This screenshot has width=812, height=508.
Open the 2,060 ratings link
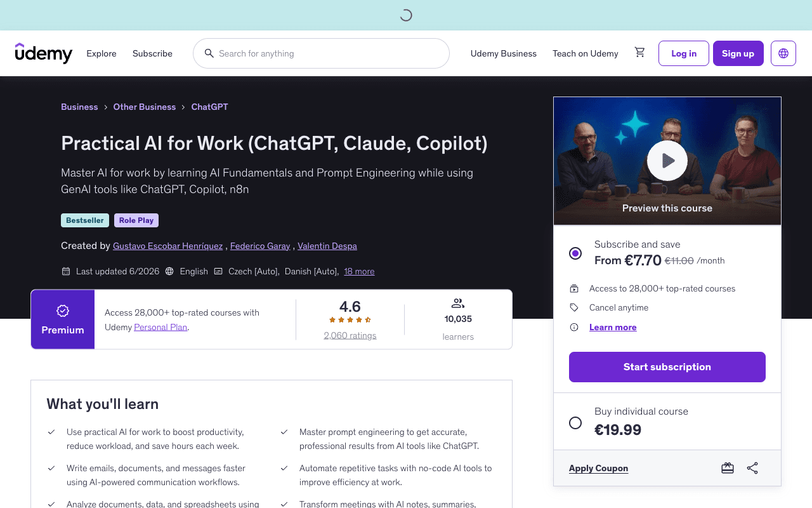tap(350, 335)
